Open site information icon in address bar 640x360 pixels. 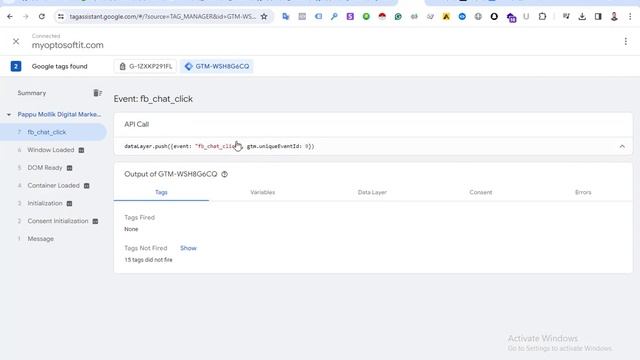pos(61,17)
